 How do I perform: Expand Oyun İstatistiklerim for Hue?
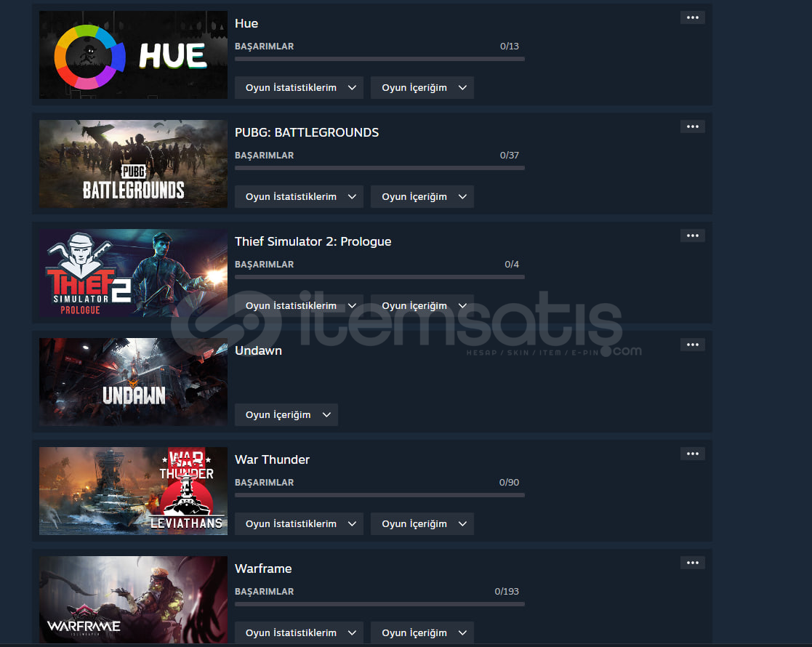299,87
